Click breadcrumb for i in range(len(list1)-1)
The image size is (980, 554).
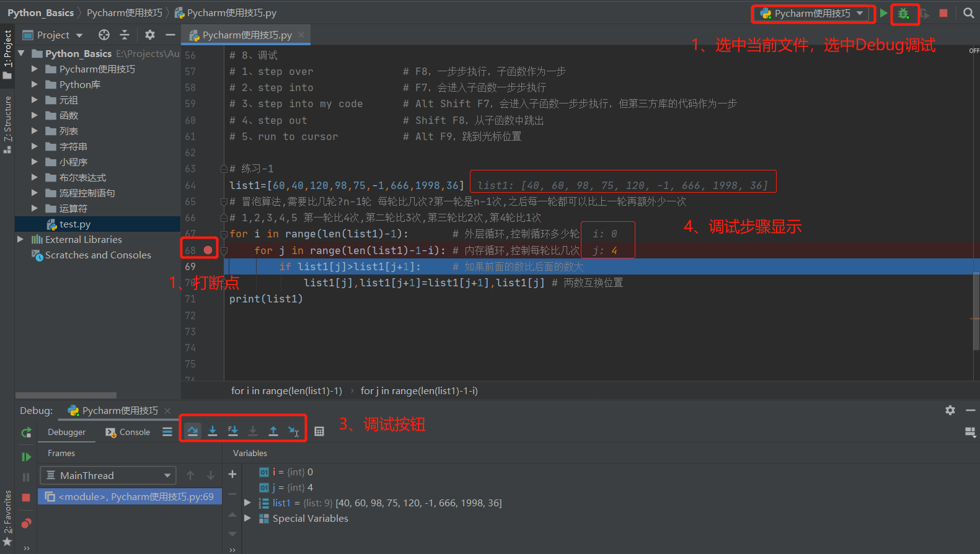click(286, 390)
